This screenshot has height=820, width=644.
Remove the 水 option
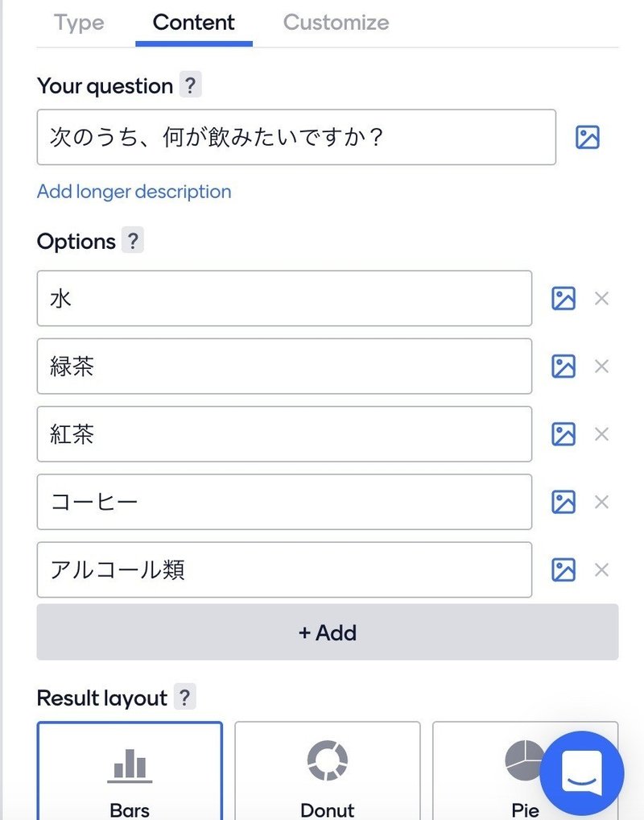click(x=601, y=299)
